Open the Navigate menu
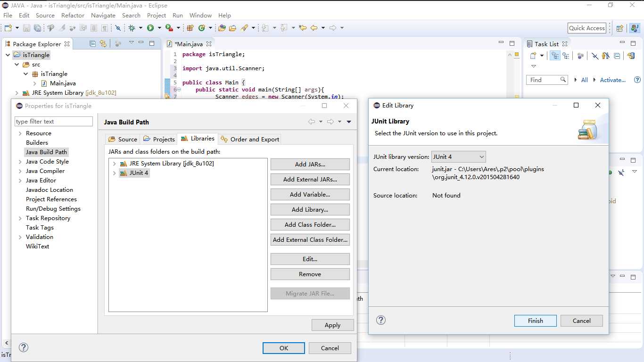This screenshot has width=644, height=362. (x=103, y=15)
